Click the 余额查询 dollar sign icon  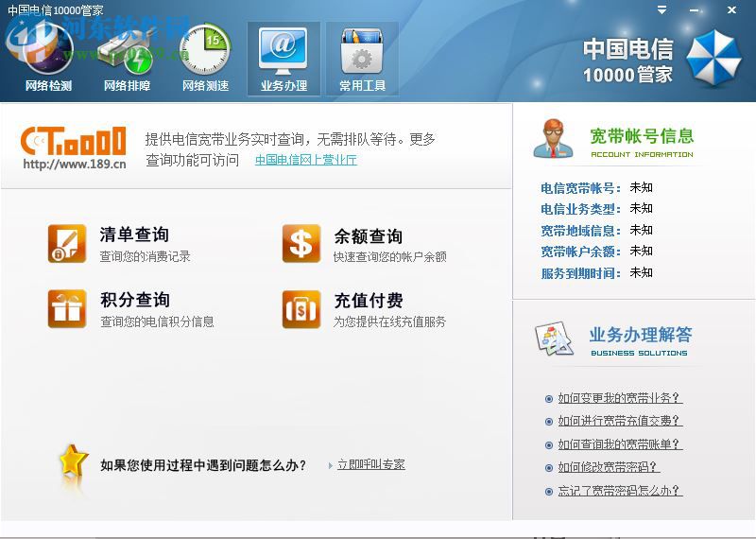301,244
